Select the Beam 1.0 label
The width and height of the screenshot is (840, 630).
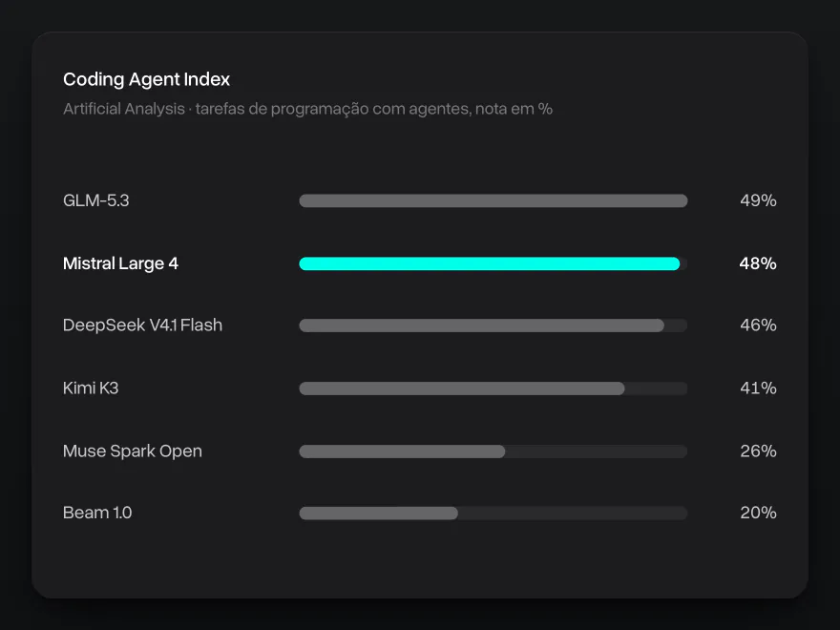pos(97,513)
